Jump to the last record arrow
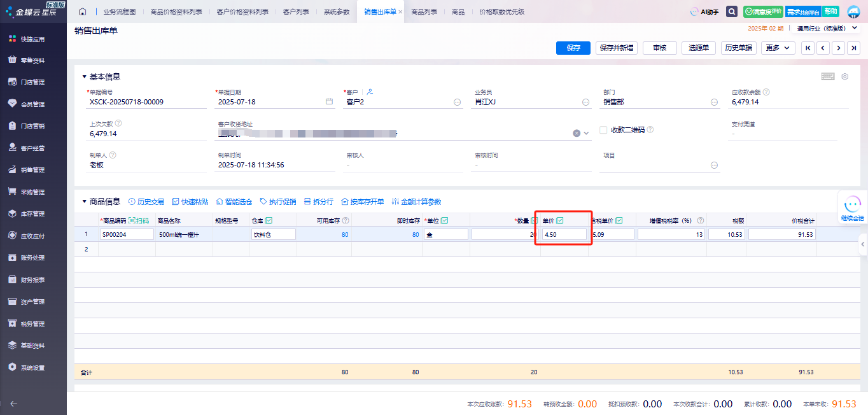 (853, 48)
